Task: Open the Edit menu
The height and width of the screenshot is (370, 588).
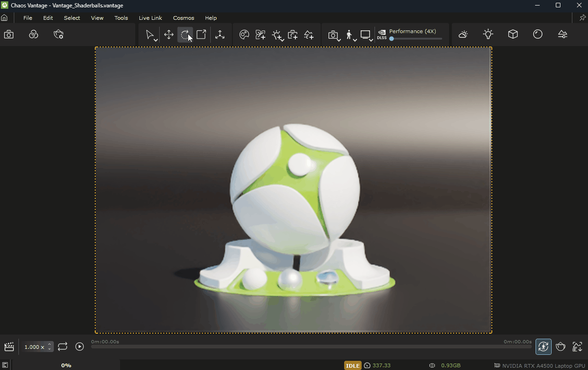Action: click(48, 18)
